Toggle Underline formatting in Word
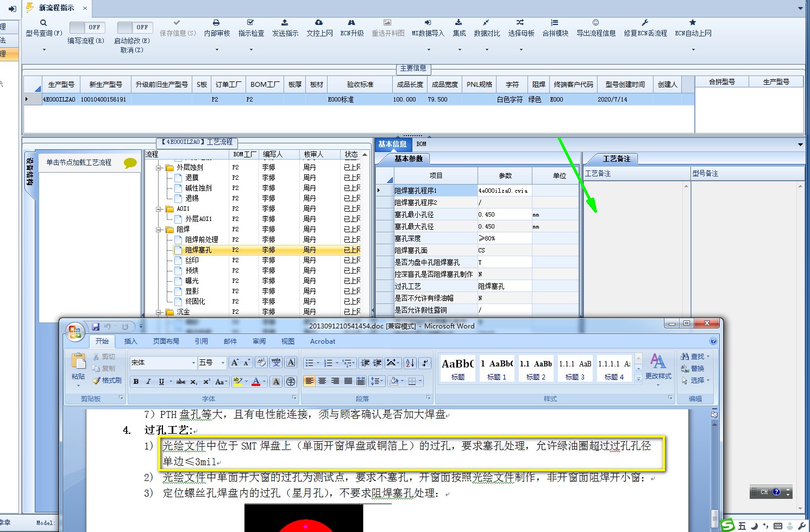 [161, 382]
